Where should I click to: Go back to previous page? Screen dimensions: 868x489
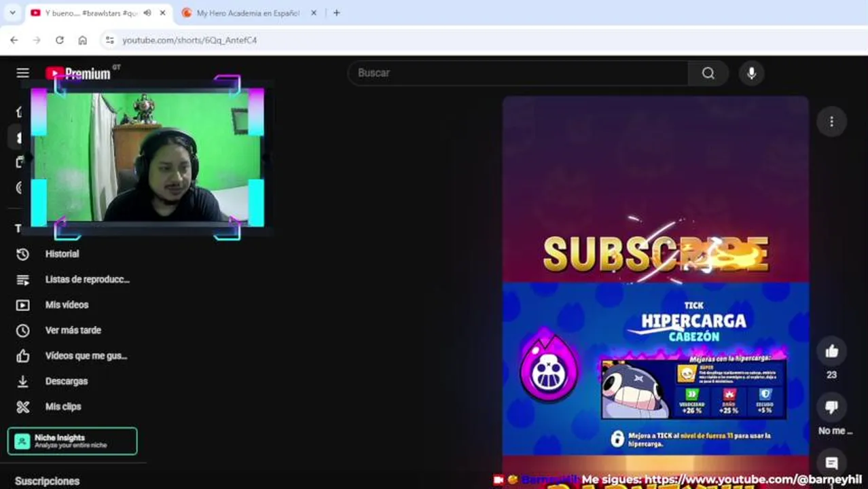pyautogui.click(x=14, y=40)
